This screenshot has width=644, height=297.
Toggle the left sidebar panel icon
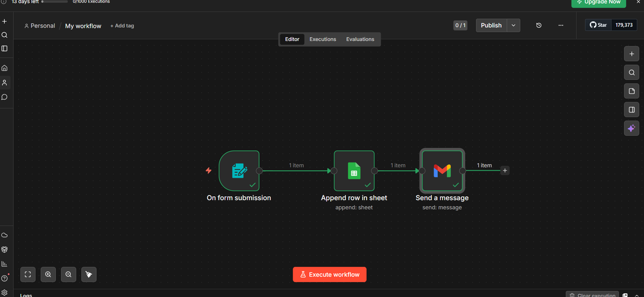pos(4,48)
